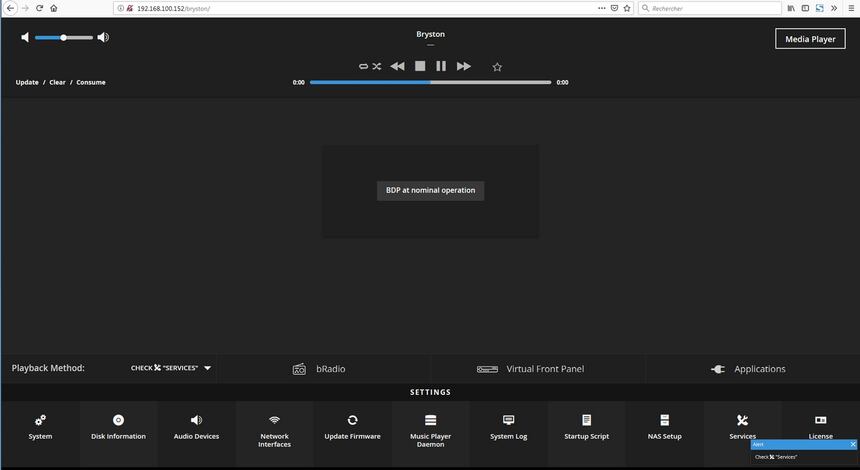Toggle browser sidebar icon
The width and height of the screenshot is (860, 470).
pyautogui.click(x=805, y=8)
